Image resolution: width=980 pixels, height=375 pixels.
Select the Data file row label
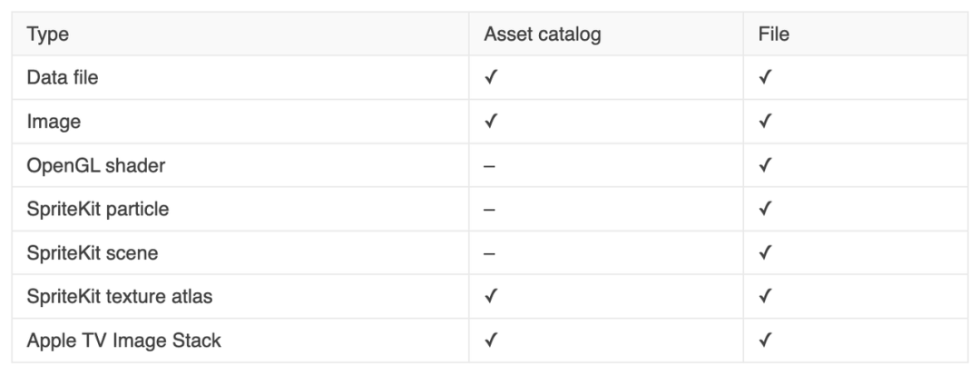pyautogui.click(x=63, y=78)
